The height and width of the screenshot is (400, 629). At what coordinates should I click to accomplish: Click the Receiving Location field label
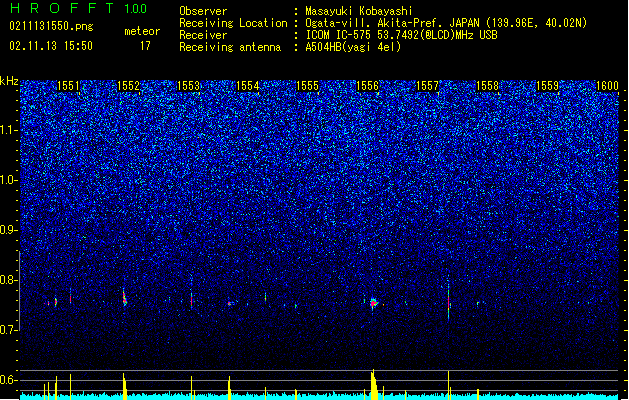pos(233,23)
